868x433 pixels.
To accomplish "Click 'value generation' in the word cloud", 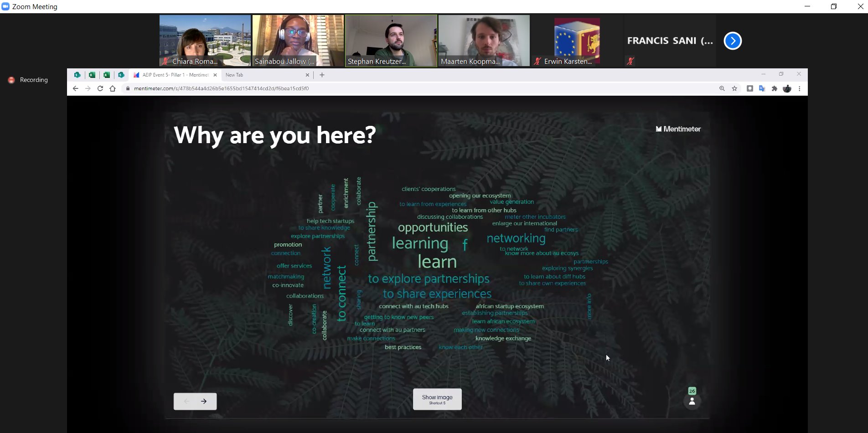I will (x=512, y=202).
